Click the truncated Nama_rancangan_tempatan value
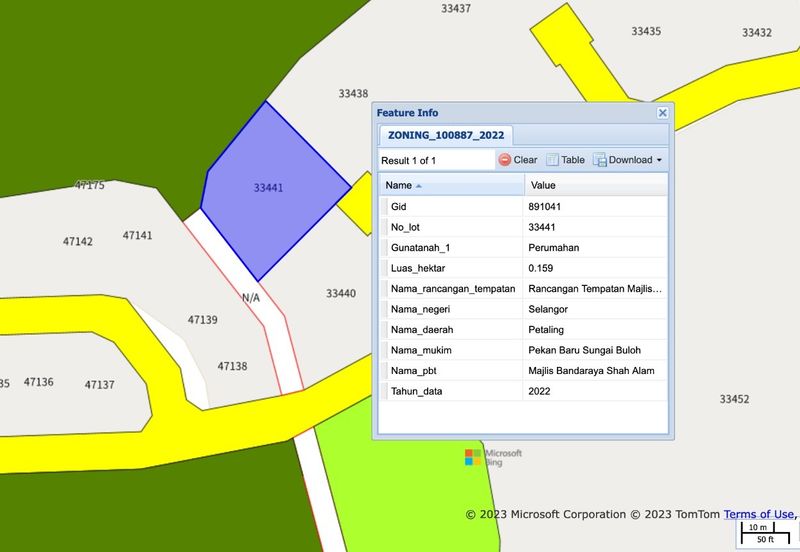 pyautogui.click(x=596, y=288)
